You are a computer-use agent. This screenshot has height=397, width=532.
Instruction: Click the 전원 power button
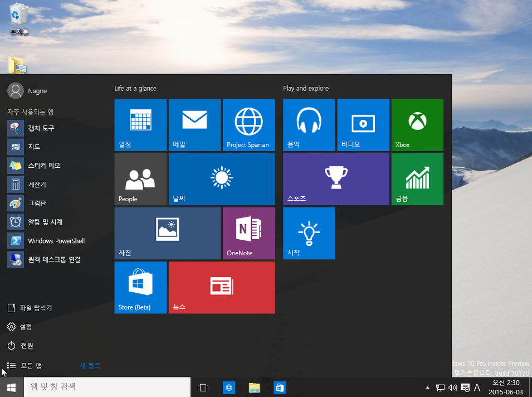point(21,345)
